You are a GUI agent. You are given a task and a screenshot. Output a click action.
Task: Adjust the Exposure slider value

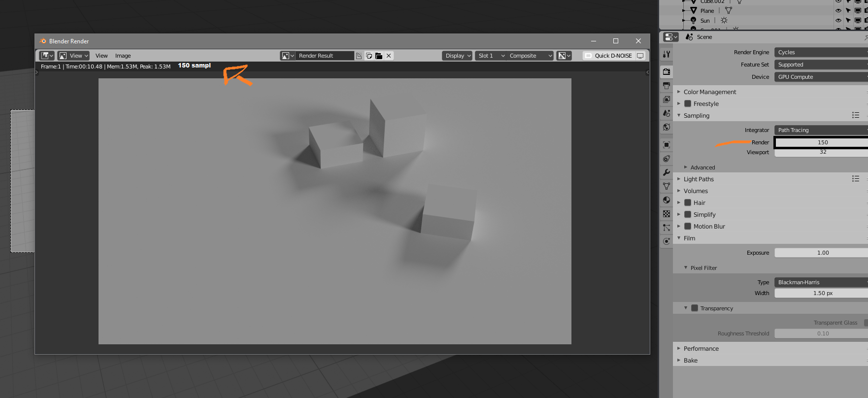tap(821, 253)
